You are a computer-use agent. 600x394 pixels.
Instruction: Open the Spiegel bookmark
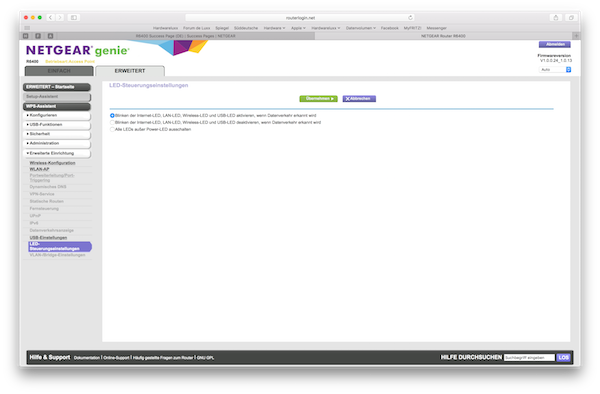[x=222, y=28]
